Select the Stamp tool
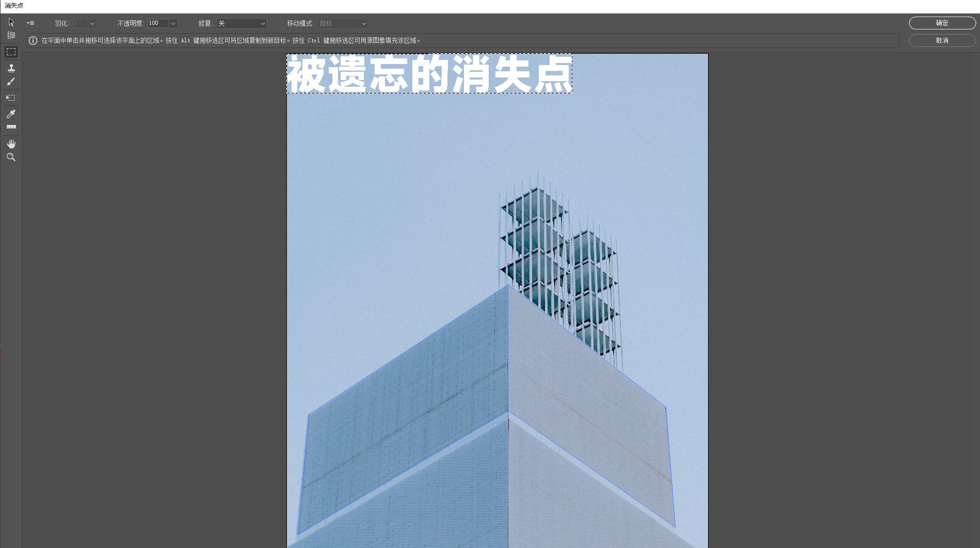Screen dimensions: 980x548 tap(11, 68)
